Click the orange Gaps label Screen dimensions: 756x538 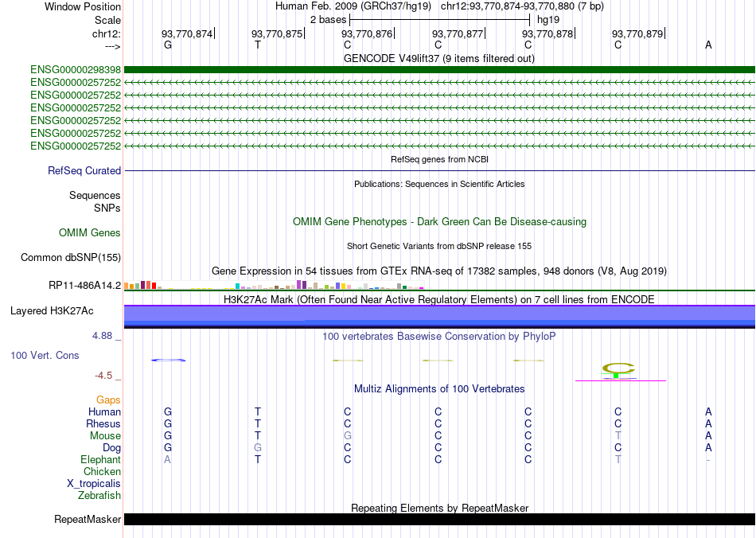(x=108, y=400)
